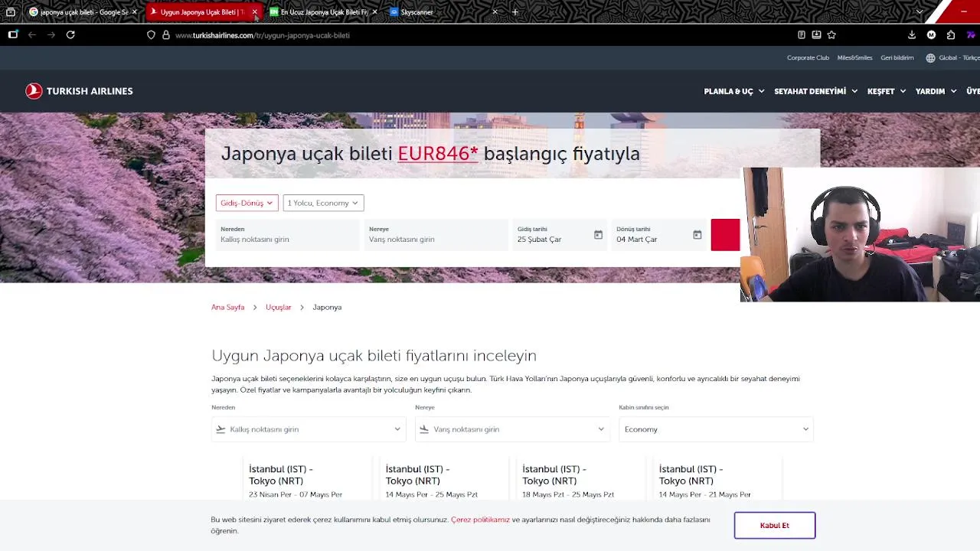Open the 1 Yolcu, Economy dropdown

coord(323,203)
